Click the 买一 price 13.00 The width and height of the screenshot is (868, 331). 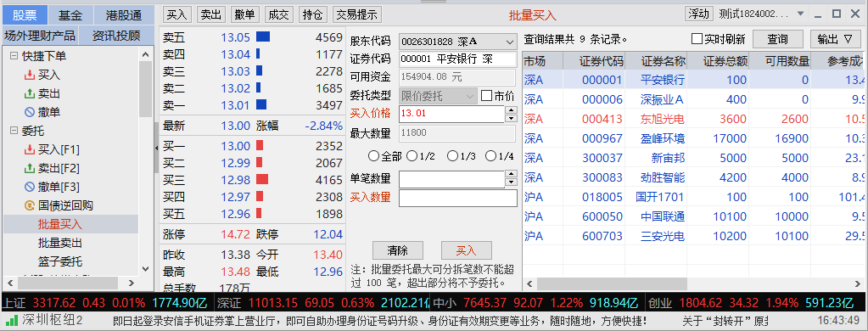[x=236, y=146]
